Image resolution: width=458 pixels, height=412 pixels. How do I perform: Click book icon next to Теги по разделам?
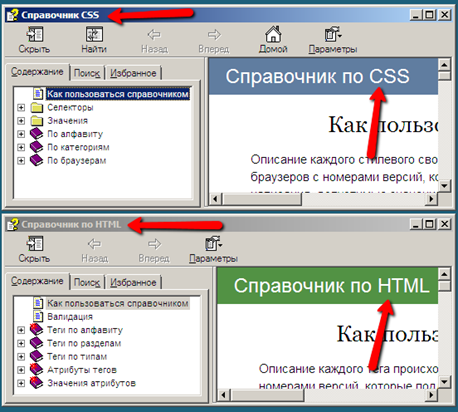tap(37, 343)
